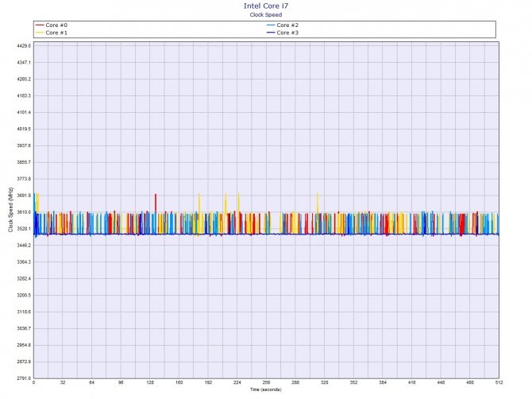Select the red Core #0 legend line swatch
The height and width of the screenshot is (399, 532).
coord(40,25)
